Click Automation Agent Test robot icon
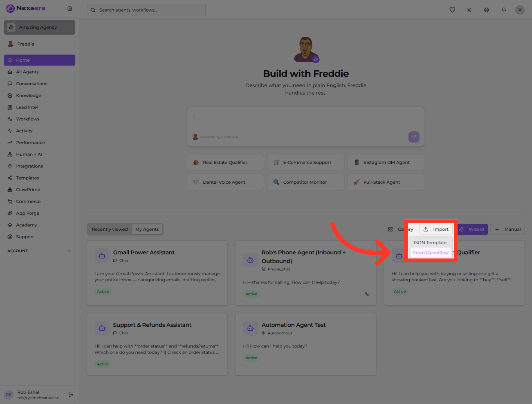Image resolution: width=532 pixels, height=404 pixels. point(250,328)
